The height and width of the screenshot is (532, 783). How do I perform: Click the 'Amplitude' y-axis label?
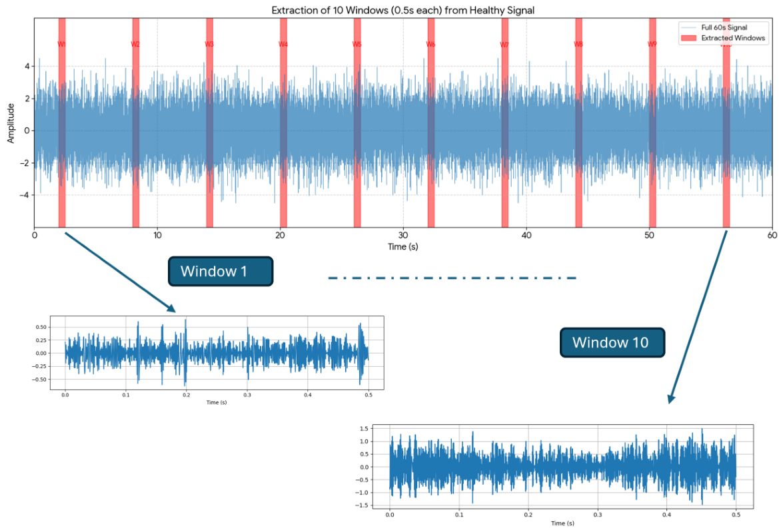(11, 123)
